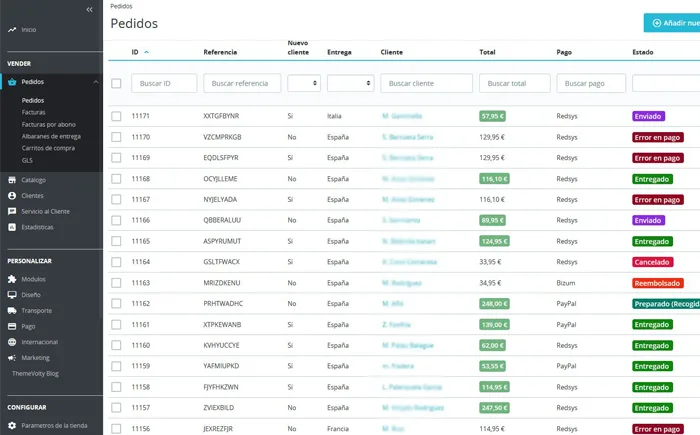Select the checkbox for order 11171

coord(117,116)
